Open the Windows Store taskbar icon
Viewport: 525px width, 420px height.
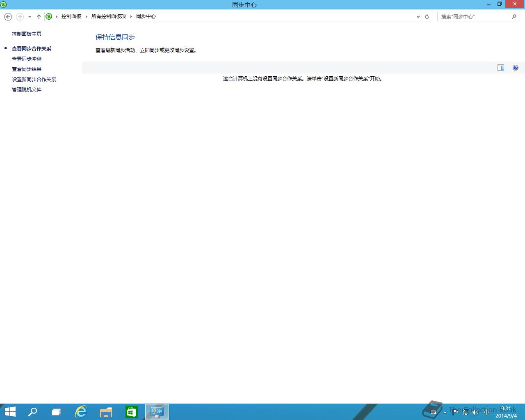[131, 412]
